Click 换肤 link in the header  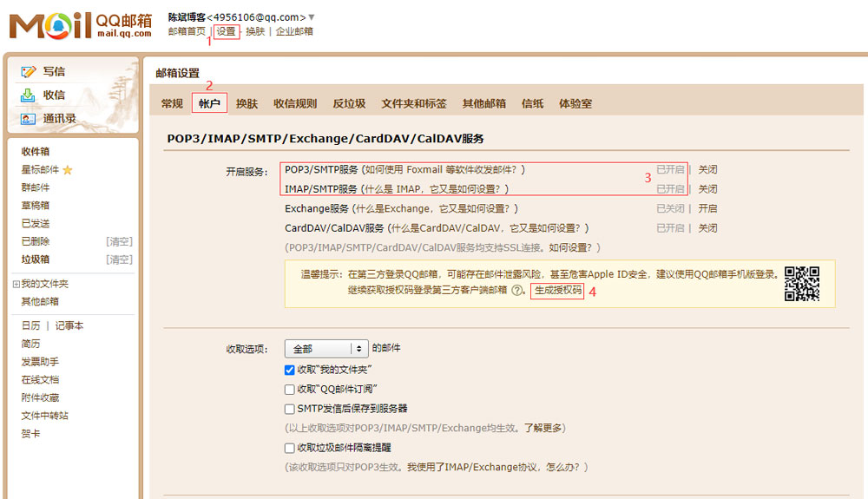[255, 31]
